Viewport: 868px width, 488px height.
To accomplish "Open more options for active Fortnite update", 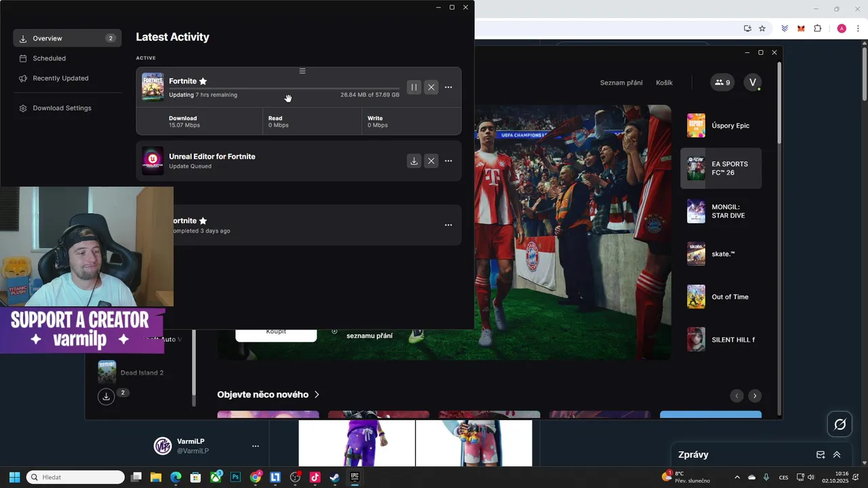I will click(448, 87).
